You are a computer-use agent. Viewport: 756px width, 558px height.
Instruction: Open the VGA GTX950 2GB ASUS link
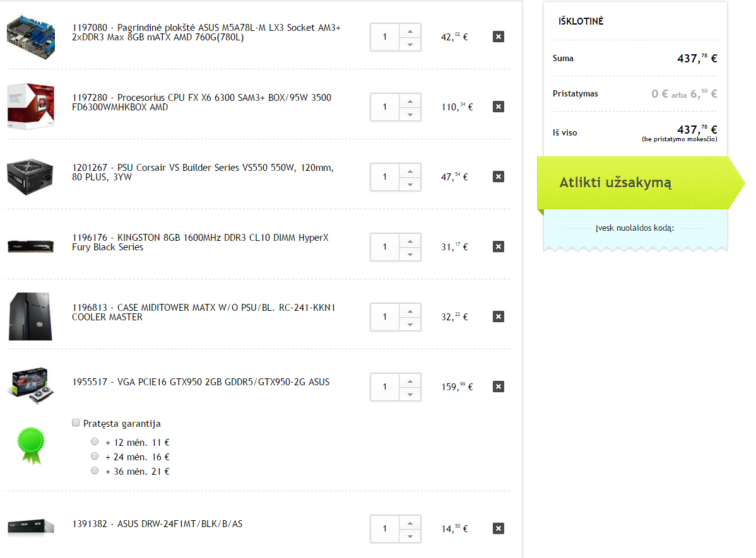201,382
